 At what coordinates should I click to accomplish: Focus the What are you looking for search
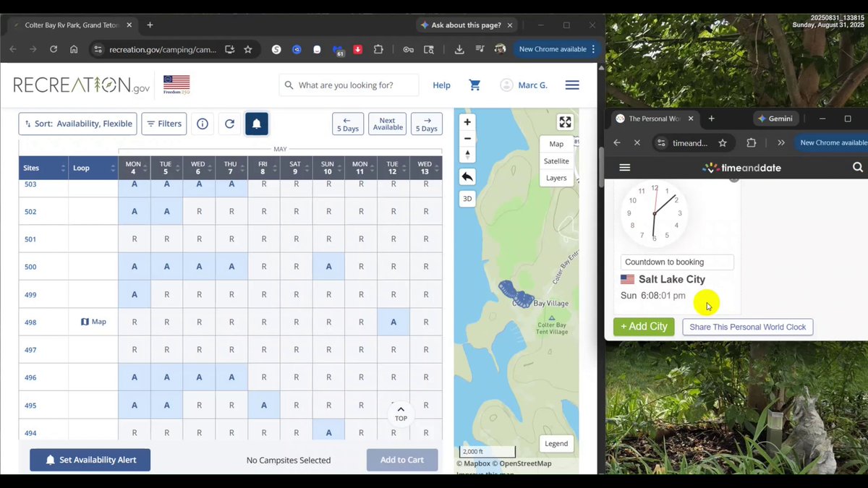[349, 85]
